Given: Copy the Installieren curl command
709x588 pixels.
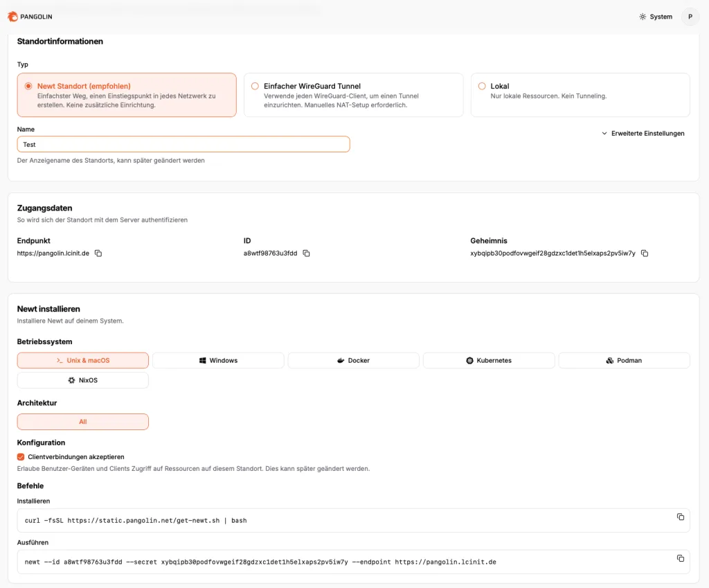Looking at the screenshot, I should coord(680,517).
